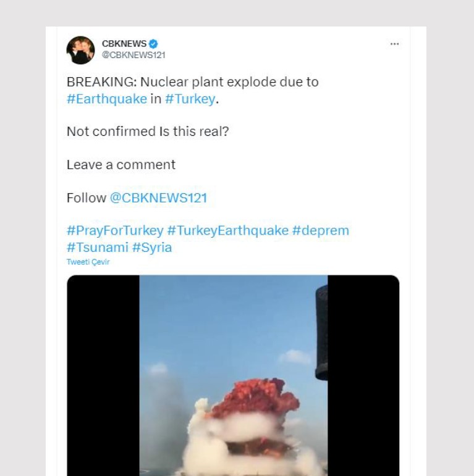
Task: Open the gray @CBKNEWS121 handle below the name
Action: (133, 54)
